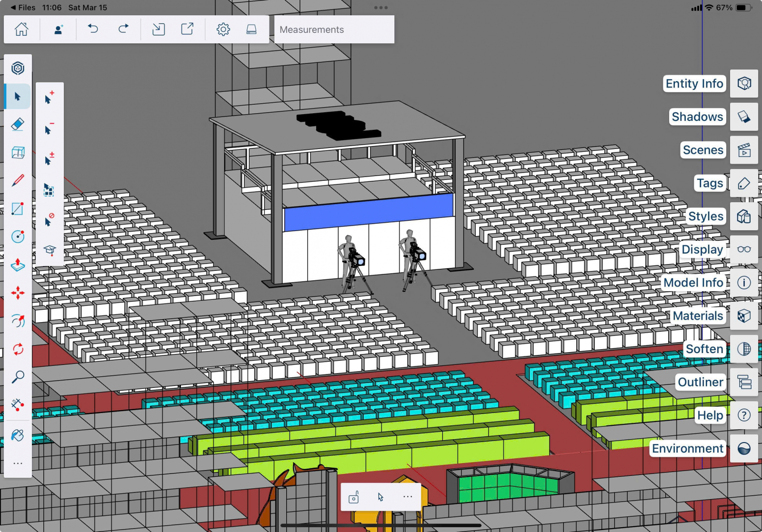Select the Eraser tool
762x532 pixels.
pyautogui.click(x=18, y=125)
